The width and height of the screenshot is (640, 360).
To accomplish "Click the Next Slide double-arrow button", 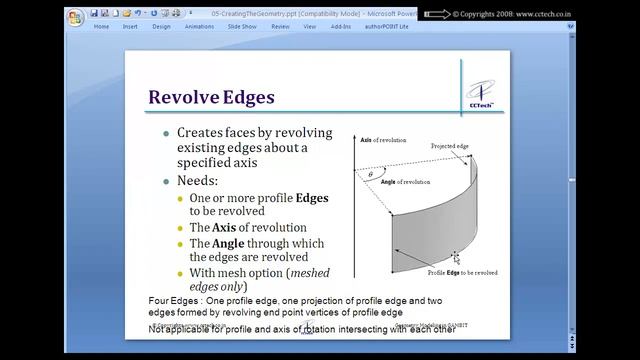I will pyautogui.click(x=572, y=346).
